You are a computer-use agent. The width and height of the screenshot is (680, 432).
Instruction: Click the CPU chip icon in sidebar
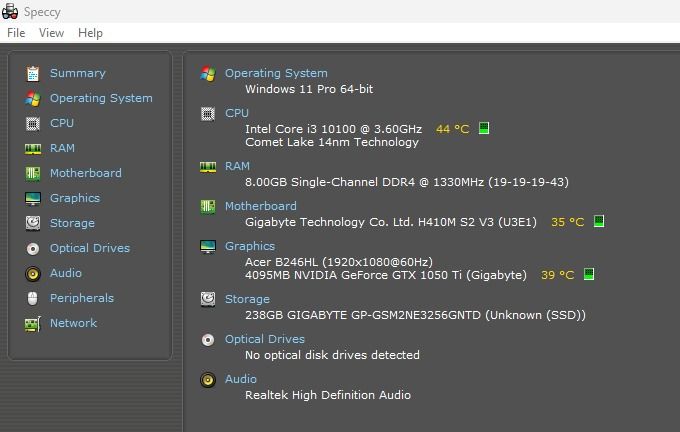click(x=33, y=124)
